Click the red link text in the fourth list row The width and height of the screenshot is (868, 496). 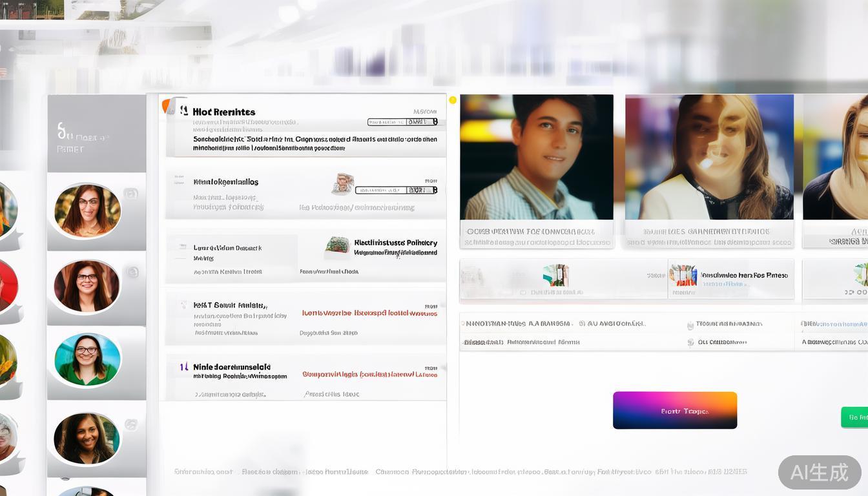[369, 313]
